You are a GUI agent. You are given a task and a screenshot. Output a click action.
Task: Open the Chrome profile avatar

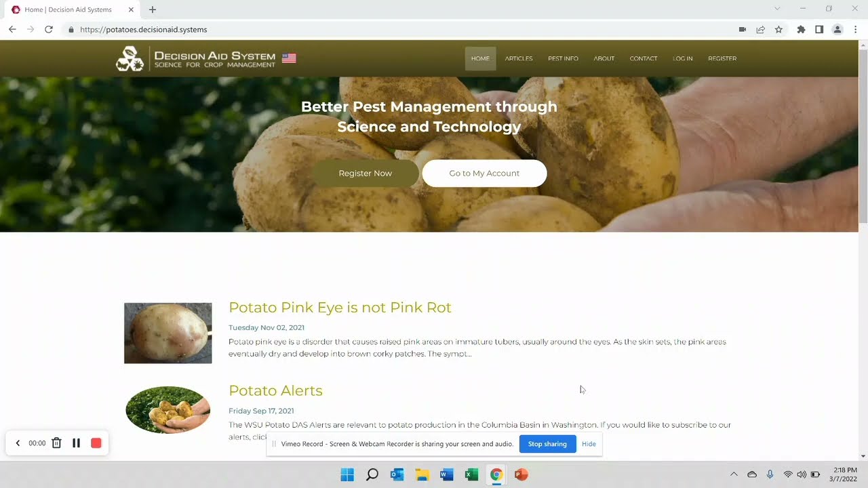tap(837, 29)
